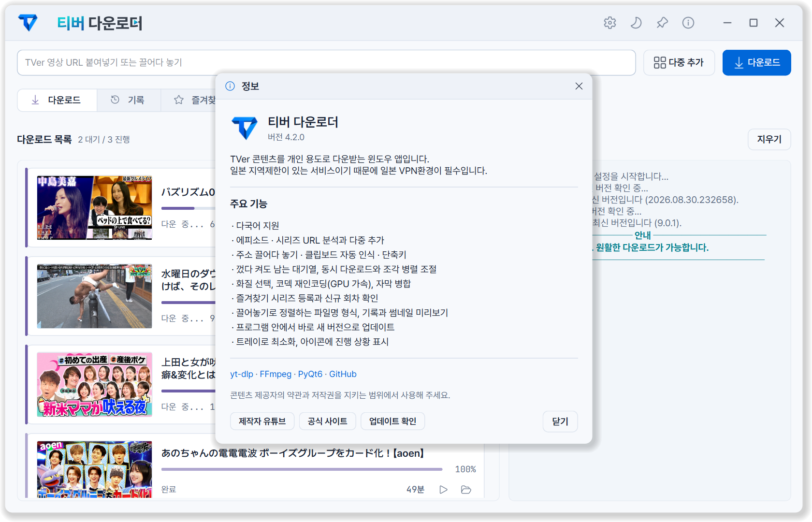Open the FFmpeg link

[x=275, y=374]
